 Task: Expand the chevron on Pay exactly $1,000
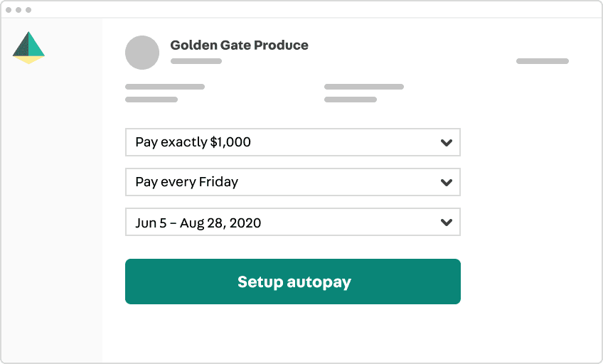[x=446, y=143]
